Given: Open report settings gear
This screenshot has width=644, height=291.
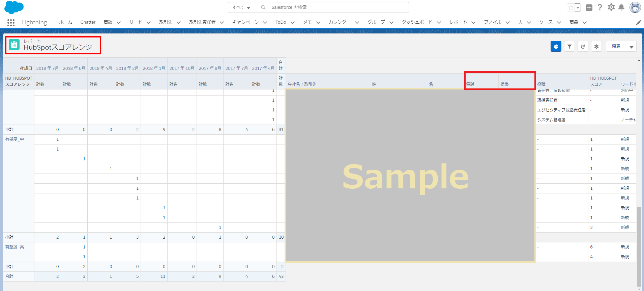Looking at the screenshot, I should [x=596, y=46].
